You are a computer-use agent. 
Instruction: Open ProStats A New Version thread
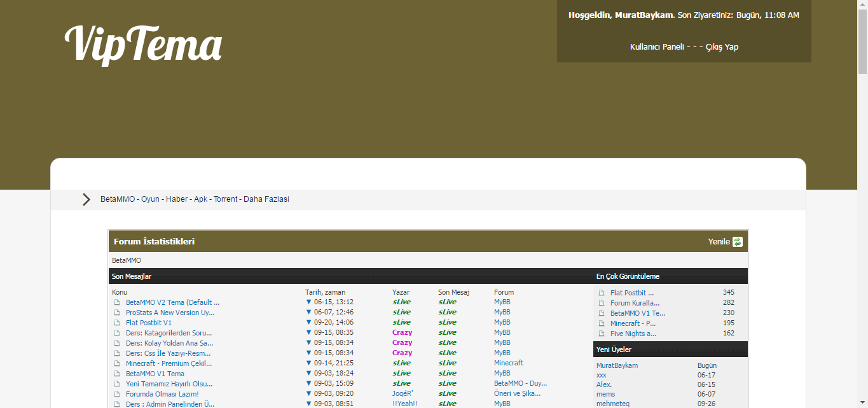click(x=170, y=313)
